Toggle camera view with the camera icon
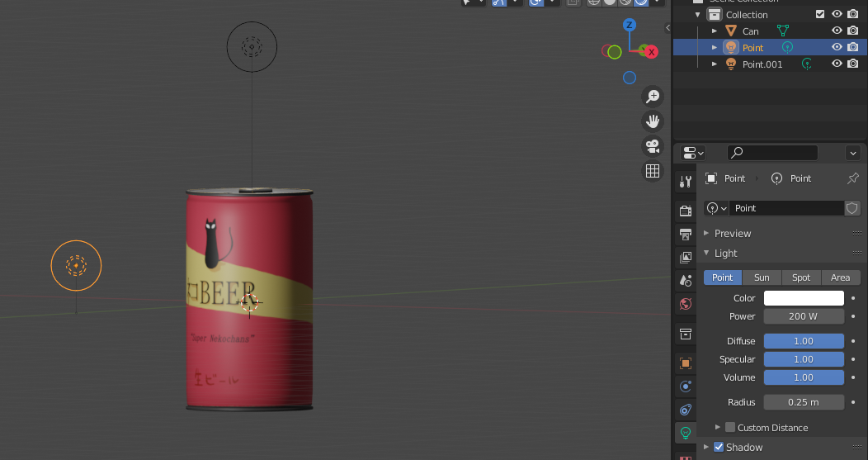The image size is (868, 460). click(x=653, y=146)
